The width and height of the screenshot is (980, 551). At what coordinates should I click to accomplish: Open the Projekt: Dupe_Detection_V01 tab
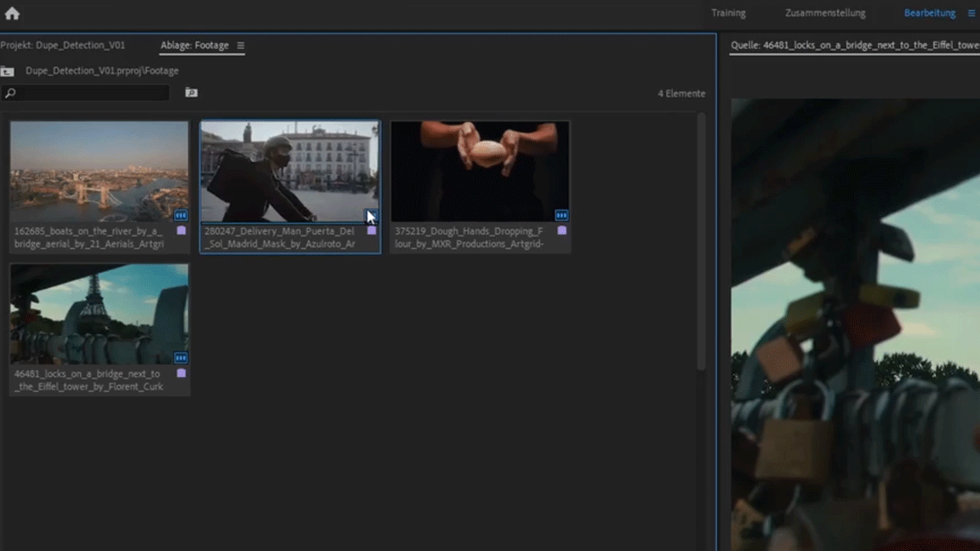pos(63,45)
